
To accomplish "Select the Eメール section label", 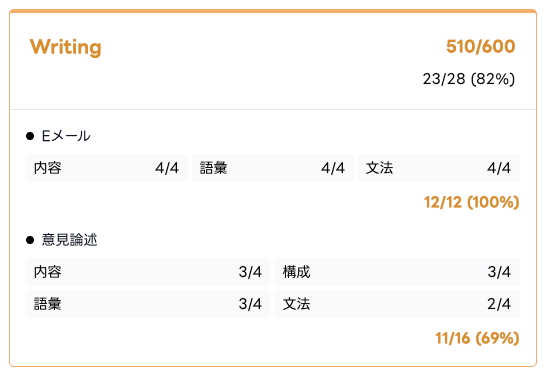I will click(66, 136).
